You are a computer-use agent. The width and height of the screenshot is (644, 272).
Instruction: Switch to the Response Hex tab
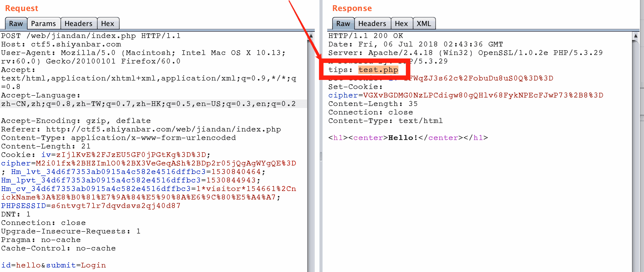tap(401, 23)
